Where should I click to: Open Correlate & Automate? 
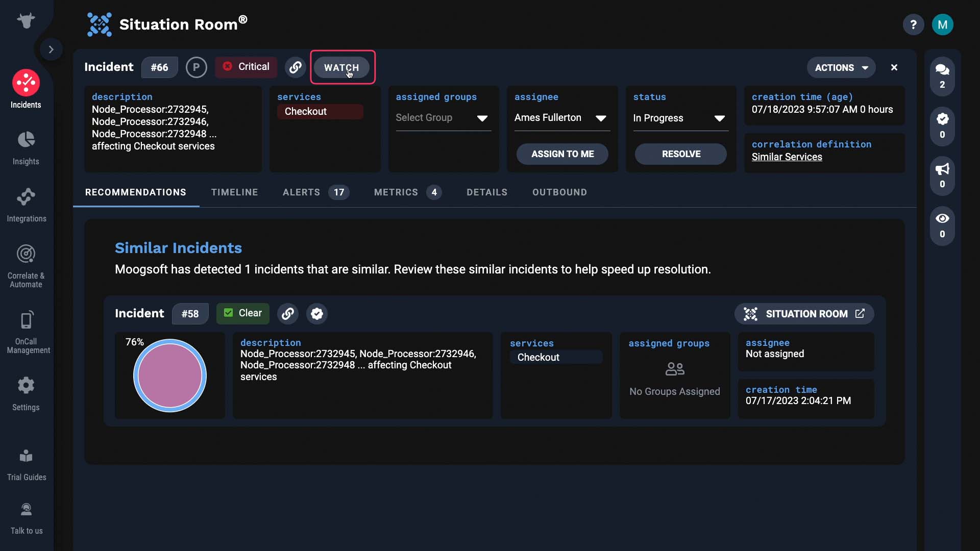[x=26, y=266]
